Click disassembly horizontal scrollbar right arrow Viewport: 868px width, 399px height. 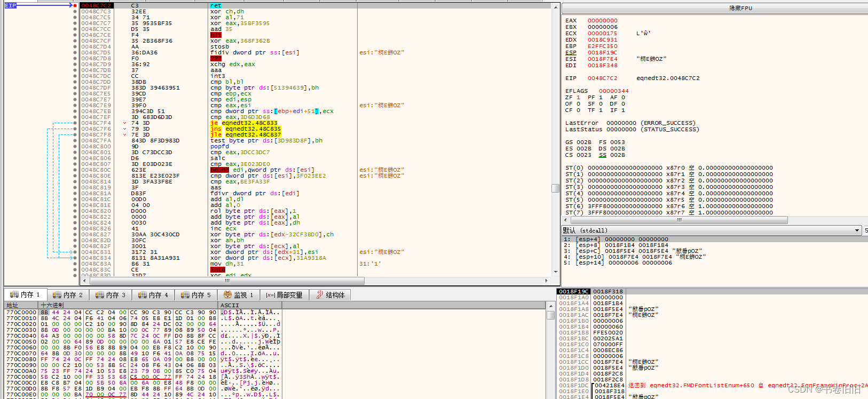(x=546, y=281)
